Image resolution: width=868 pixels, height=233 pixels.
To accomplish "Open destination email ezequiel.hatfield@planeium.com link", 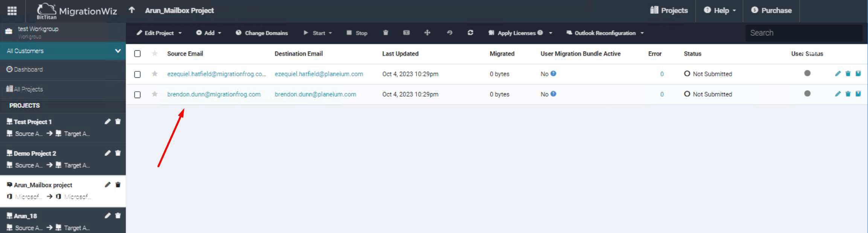I will [x=319, y=74].
